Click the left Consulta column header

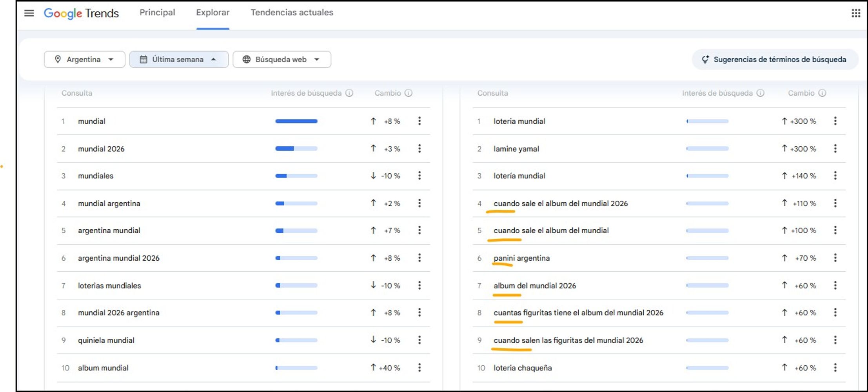[x=77, y=93]
